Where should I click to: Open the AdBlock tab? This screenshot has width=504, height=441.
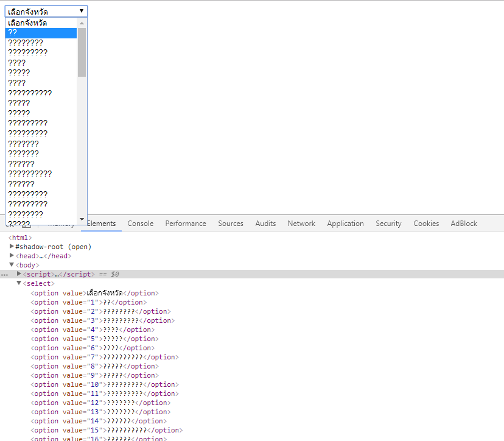click(x=464, y=224)
